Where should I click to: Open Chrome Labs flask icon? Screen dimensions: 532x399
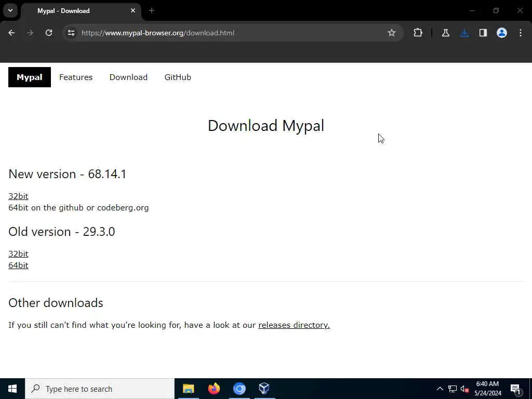(x=445, y=33)
